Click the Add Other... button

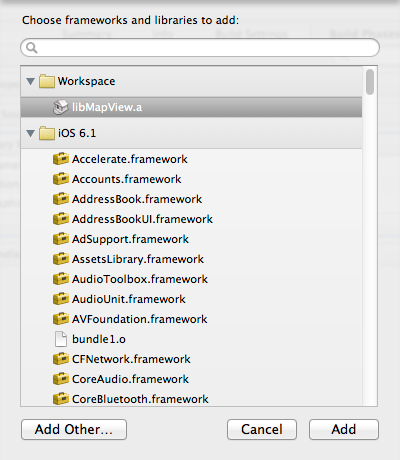click(x=74, y=429)
